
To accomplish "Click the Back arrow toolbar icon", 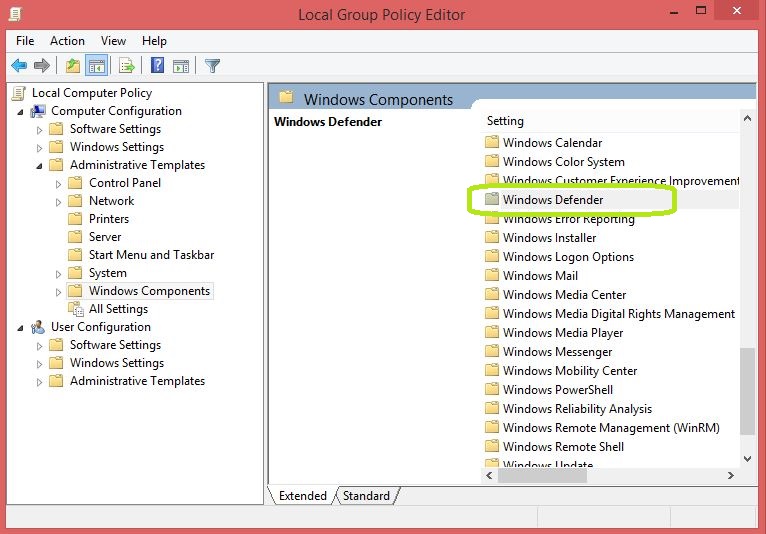I will (x=19, y=65).
